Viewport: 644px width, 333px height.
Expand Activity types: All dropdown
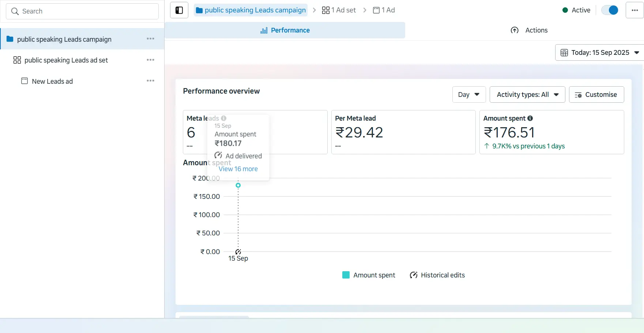(527, 95)
